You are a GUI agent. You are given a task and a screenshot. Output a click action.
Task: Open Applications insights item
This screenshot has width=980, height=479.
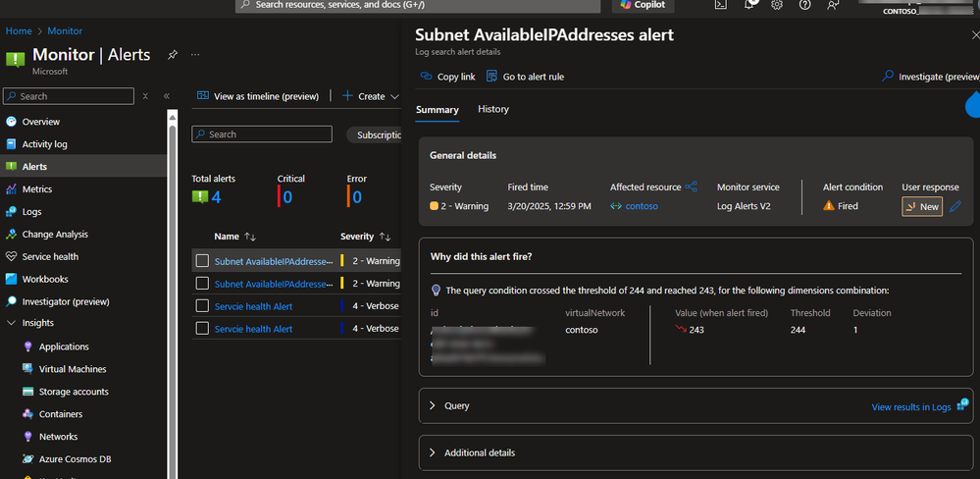(64, 347)
